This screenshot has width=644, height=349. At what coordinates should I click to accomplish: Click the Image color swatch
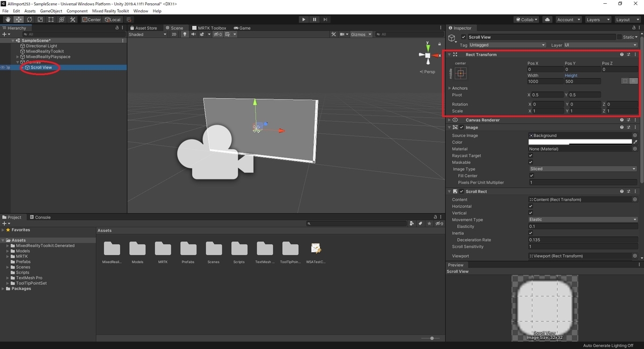pyautogui.click(x=580, y=142)
